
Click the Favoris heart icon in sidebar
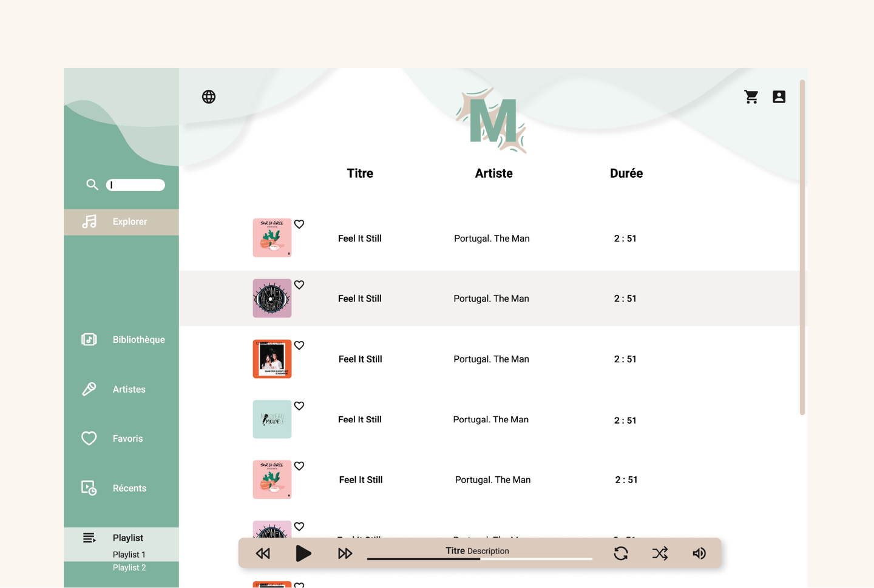tap(89, 438)
